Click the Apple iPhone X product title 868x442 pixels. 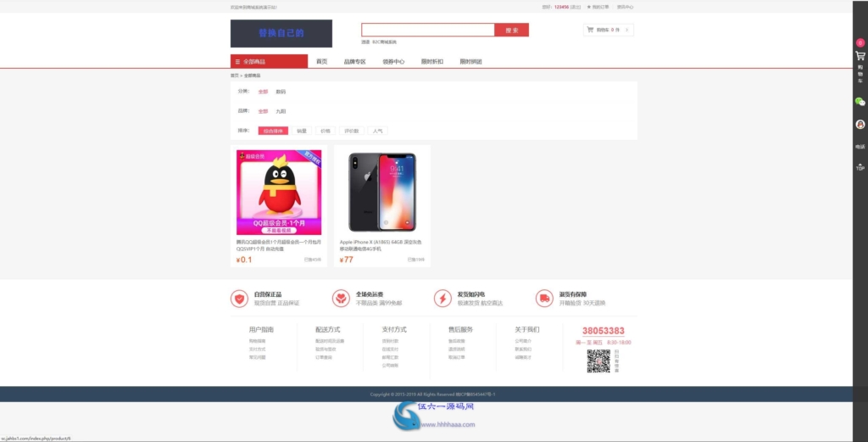click(381, 245)
